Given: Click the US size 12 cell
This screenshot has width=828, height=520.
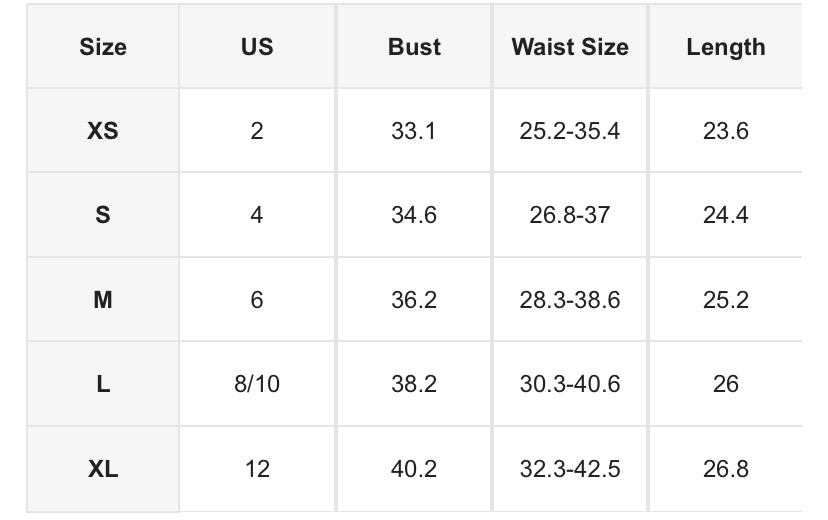Looking at the screenshot, I should [x=257, y=468].
